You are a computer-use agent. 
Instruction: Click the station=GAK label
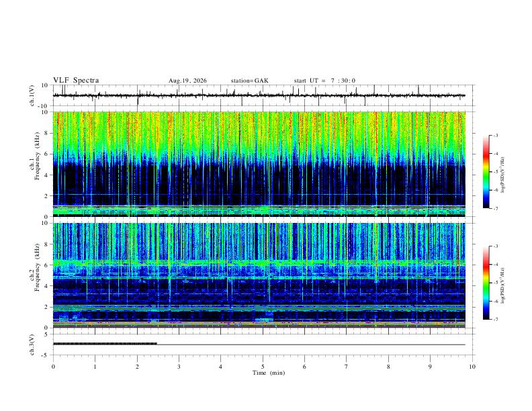(x=249, y=81)
